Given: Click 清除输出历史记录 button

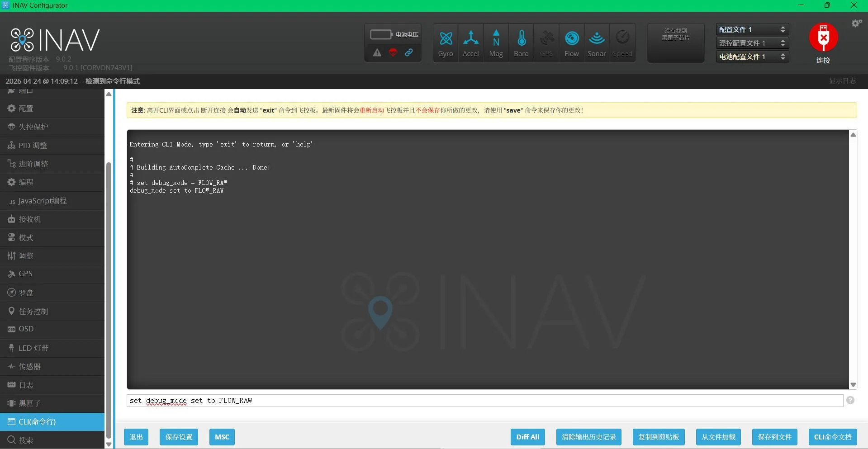Looking at the screenshot, I should (x=589, y=437).
